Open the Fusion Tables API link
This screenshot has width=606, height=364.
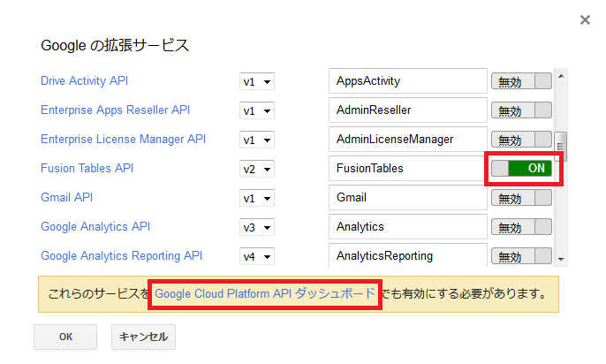(87, 169)
